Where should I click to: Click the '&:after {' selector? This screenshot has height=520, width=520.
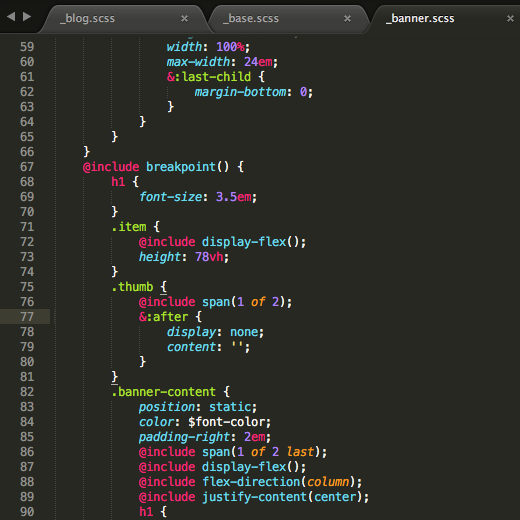pyautogui.click(x=170, y=317)
